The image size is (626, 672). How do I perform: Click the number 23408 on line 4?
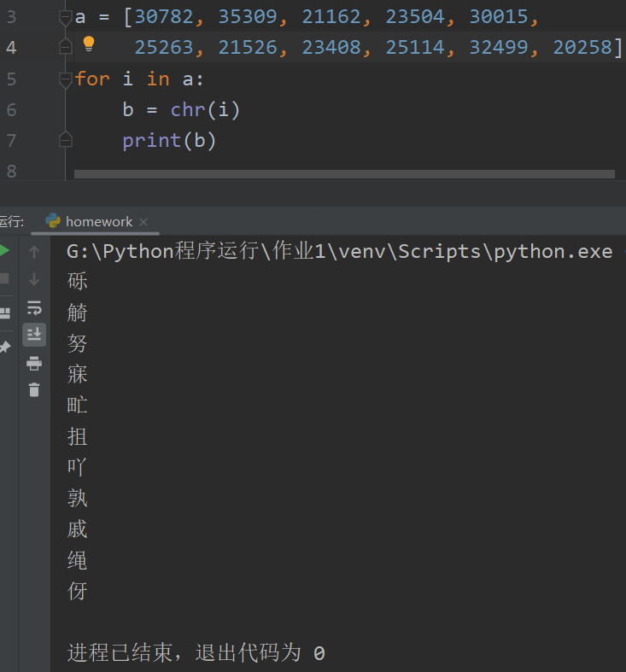click(x=331, y=47)
